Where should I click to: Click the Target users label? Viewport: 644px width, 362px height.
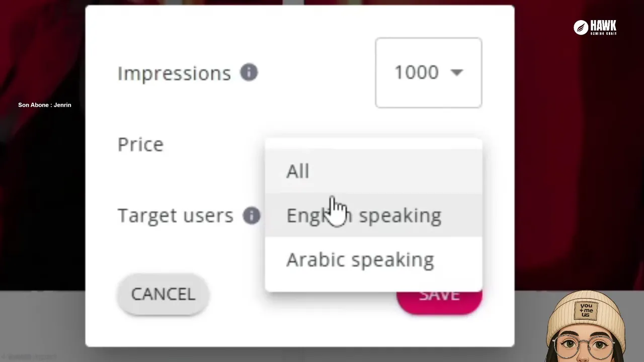(175, 216)
